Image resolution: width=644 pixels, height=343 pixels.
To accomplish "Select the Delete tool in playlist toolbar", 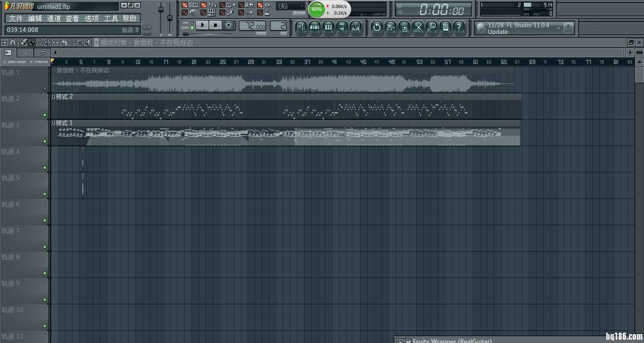I will [40, 42].
